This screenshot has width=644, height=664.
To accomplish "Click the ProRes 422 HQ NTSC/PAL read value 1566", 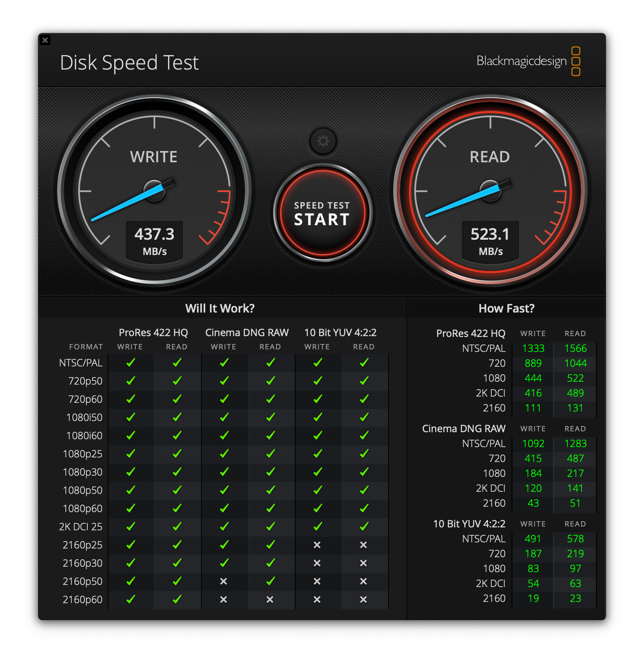I will click(575, 349).
